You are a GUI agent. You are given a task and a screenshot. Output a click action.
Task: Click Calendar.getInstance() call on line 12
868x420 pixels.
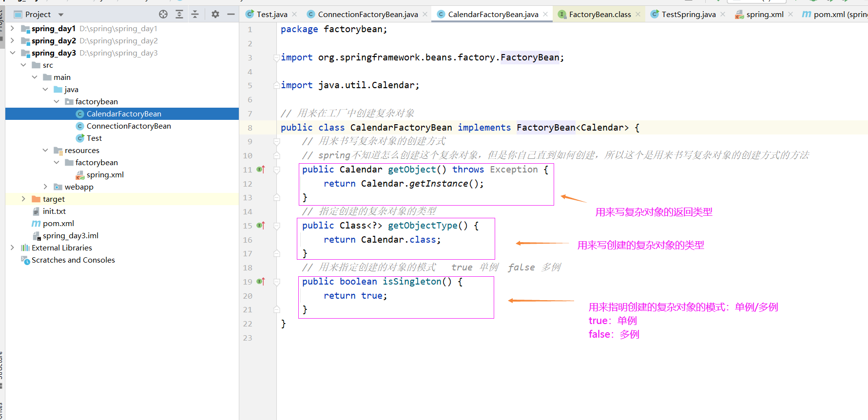coord(423,184)
